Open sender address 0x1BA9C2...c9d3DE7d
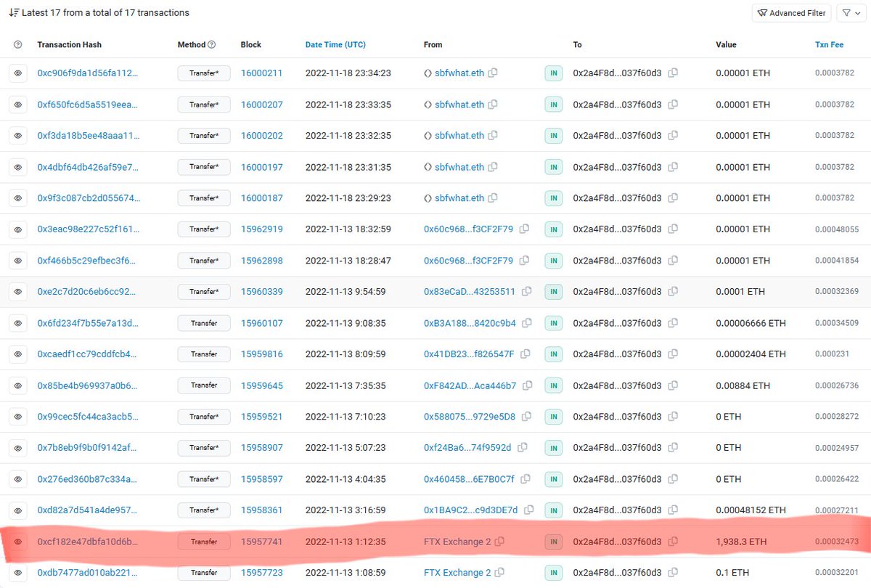Screen dimensions: 871x588 (470, 510)
